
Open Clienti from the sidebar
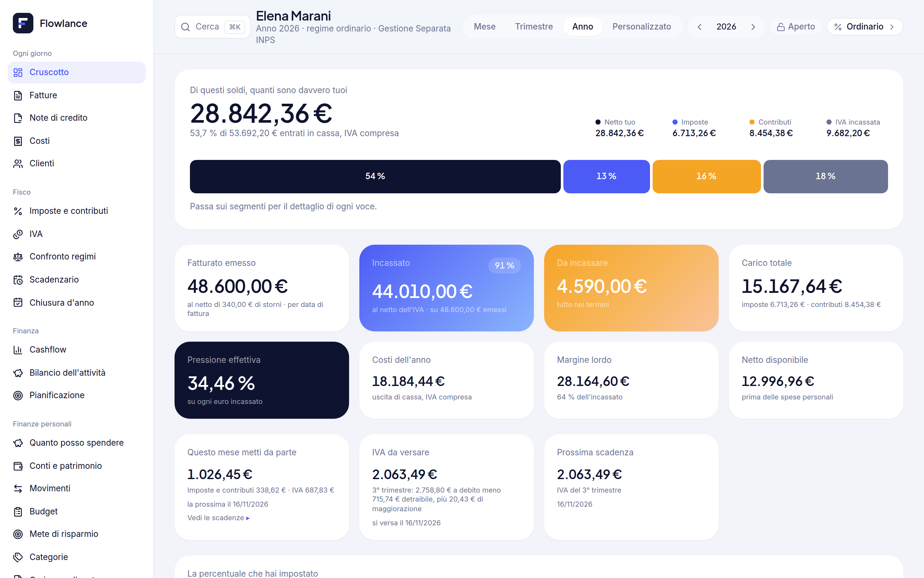[77, 164]
